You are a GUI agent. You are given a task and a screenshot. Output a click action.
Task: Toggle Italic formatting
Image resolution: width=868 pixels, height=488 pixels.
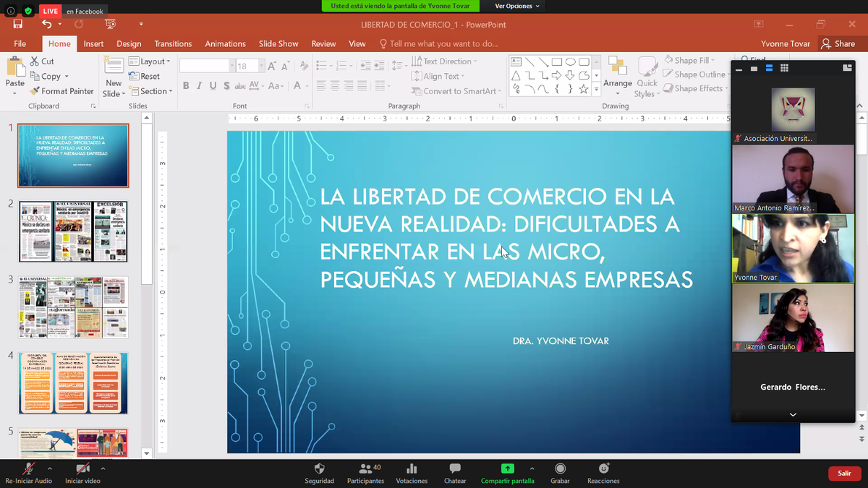pyautogui.click(x=200, y=85)
